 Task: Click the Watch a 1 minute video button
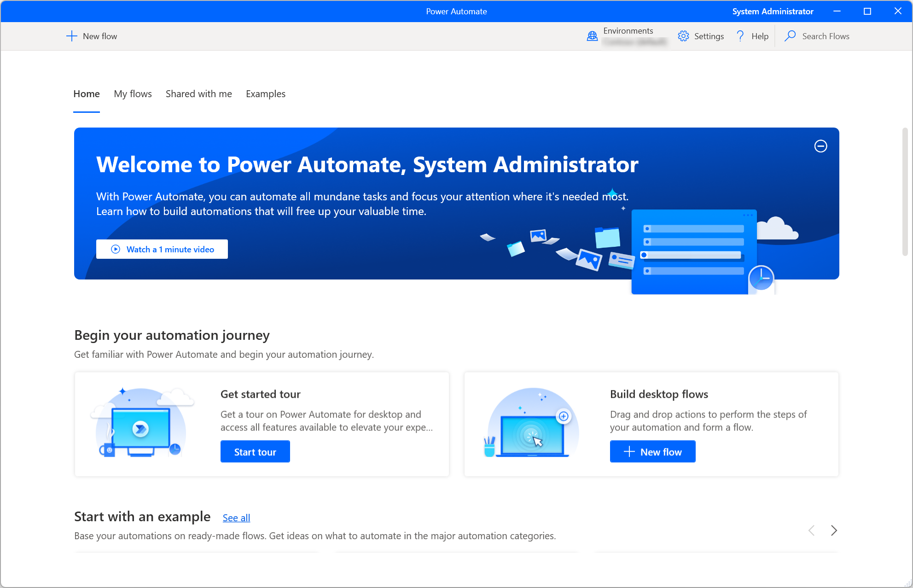click(163, 250)
